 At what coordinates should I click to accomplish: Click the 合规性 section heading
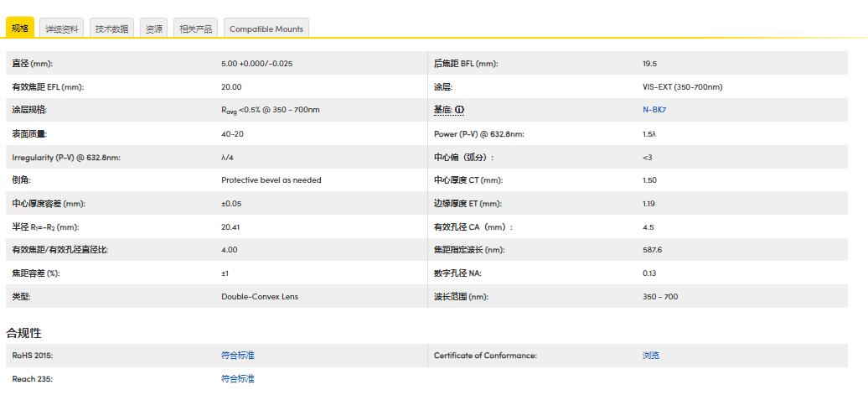[x=24, y=333]
